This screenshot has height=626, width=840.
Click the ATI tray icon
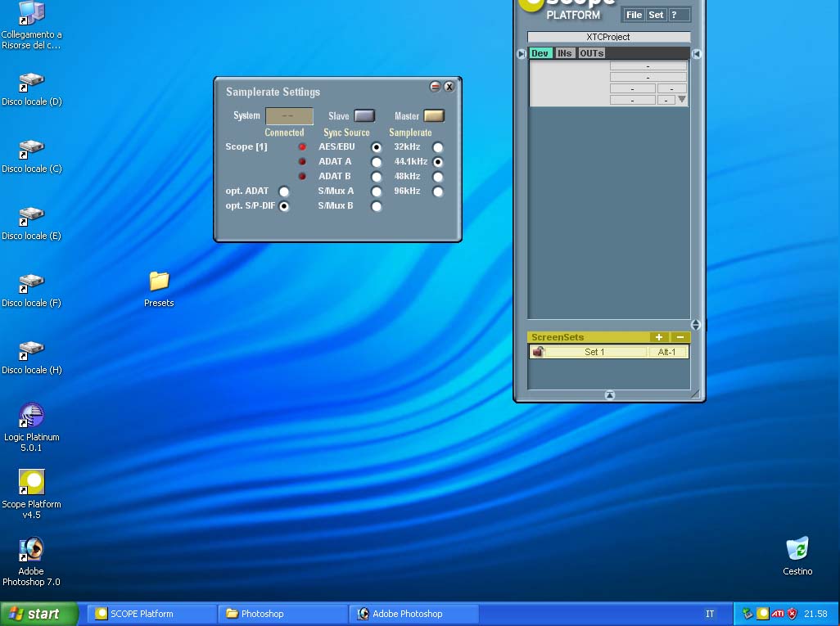pyautogui.click(x=778, y=614)
